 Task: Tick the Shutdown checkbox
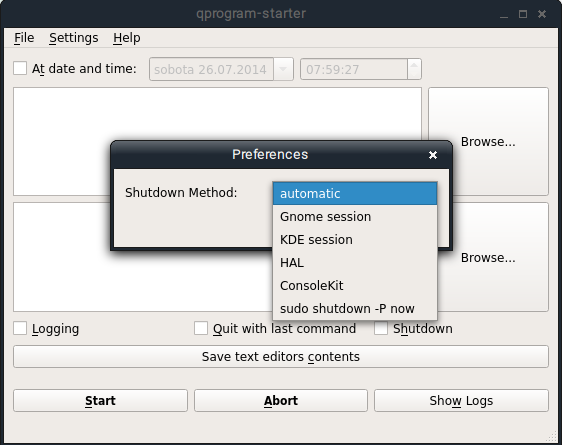381,328
